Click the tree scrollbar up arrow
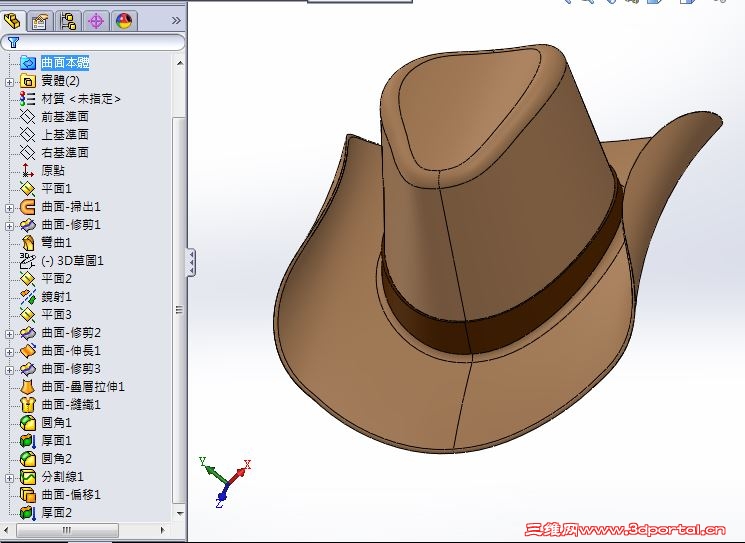This screenshot has width=745, height=543. point(180,63)
